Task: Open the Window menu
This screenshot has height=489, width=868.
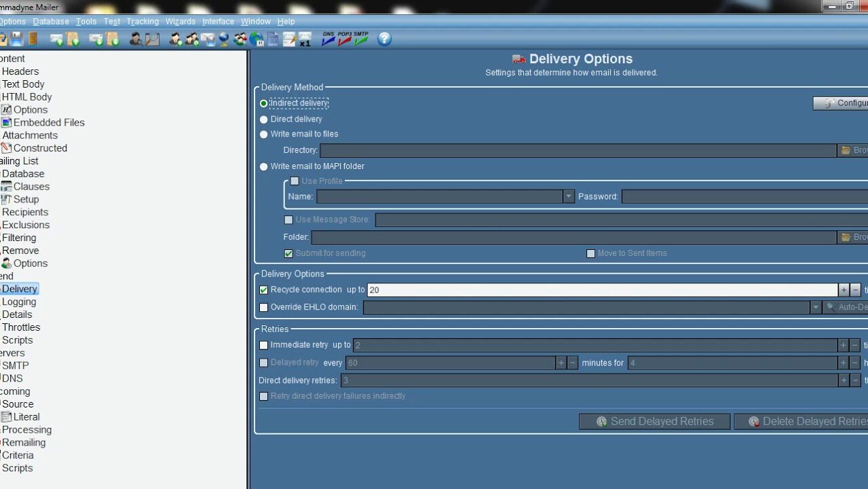Action: 256,22
